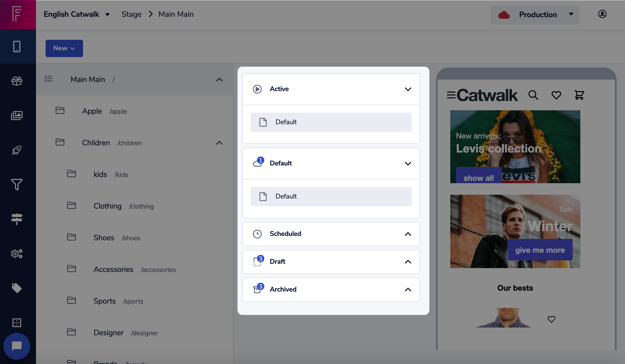Screen dimensions: 625x364
Task: Expand the Archived section
Action: pyautogui.click(x=408, y=289)
